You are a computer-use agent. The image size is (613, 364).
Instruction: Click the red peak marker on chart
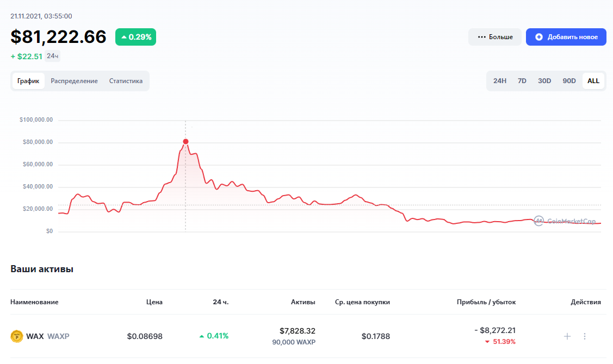pyautogui.click(x=185, y=142)
